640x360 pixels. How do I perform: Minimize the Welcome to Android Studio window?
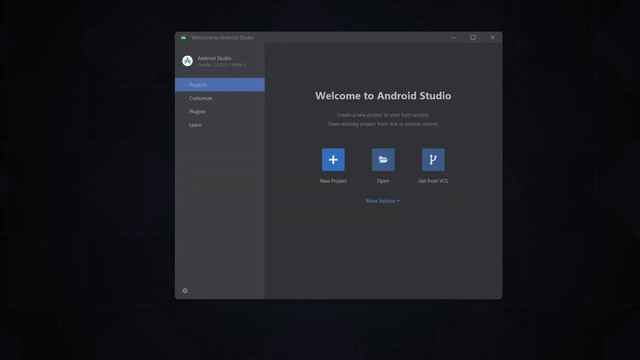point(453,38)
